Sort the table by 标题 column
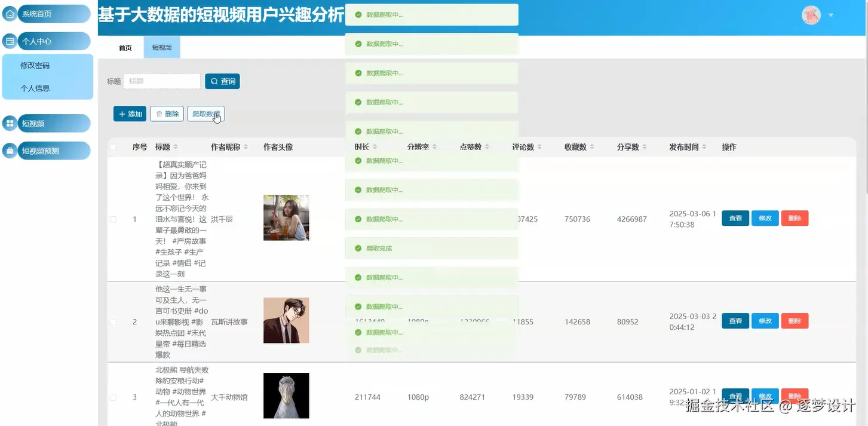Screen dimensions: 868x426 (x=176, y=147)
